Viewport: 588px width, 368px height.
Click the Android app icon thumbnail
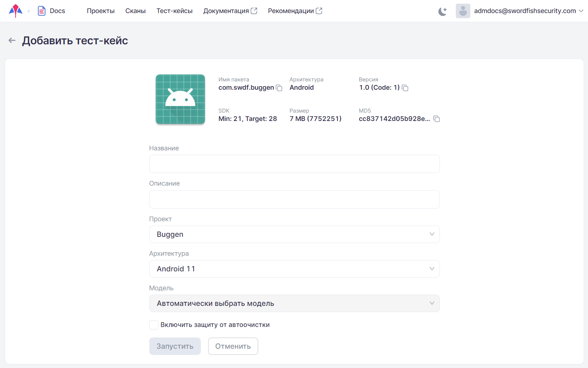click(x=180, y=99)
